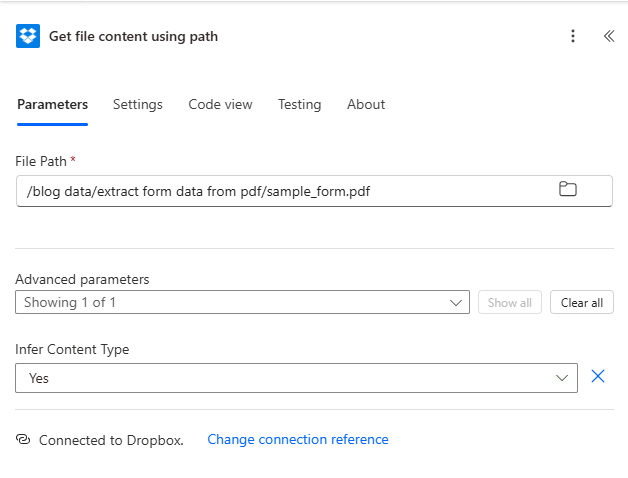
Task: Click the connection link icon
Action: click(23, 440)
